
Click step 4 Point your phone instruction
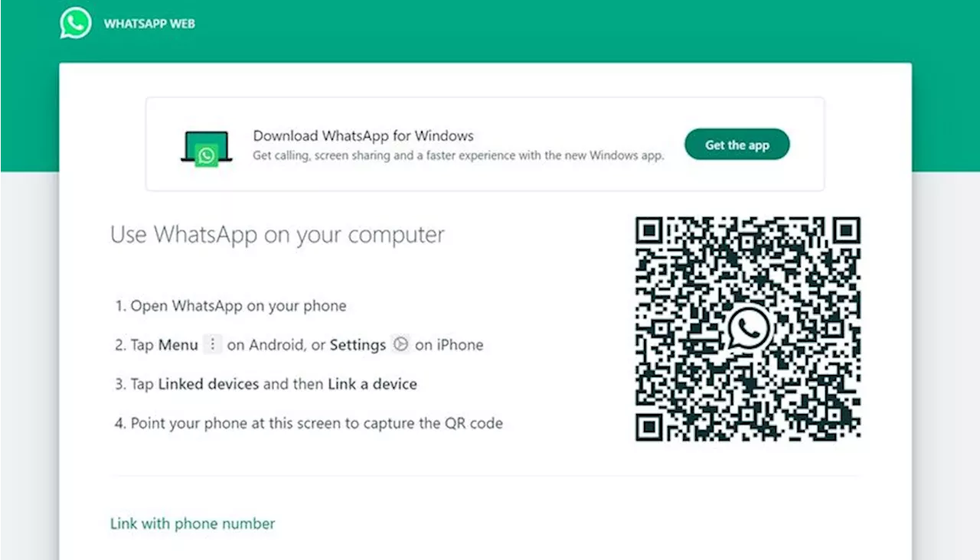[309, 423]
